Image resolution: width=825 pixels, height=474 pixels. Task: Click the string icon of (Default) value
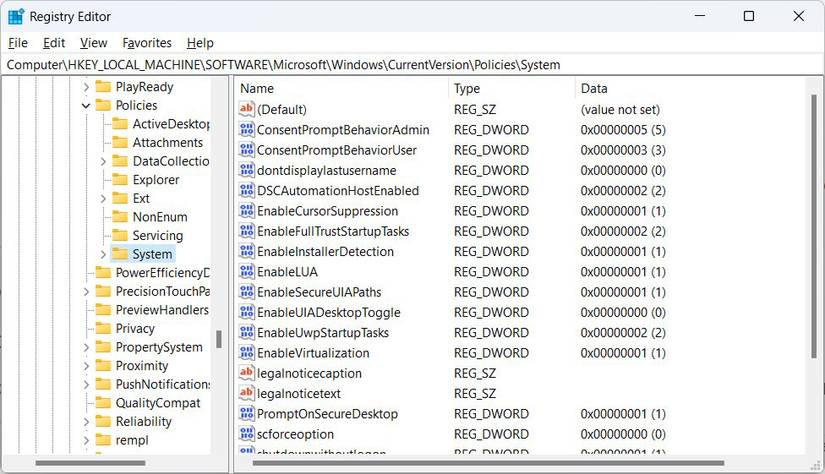[246, 109]
